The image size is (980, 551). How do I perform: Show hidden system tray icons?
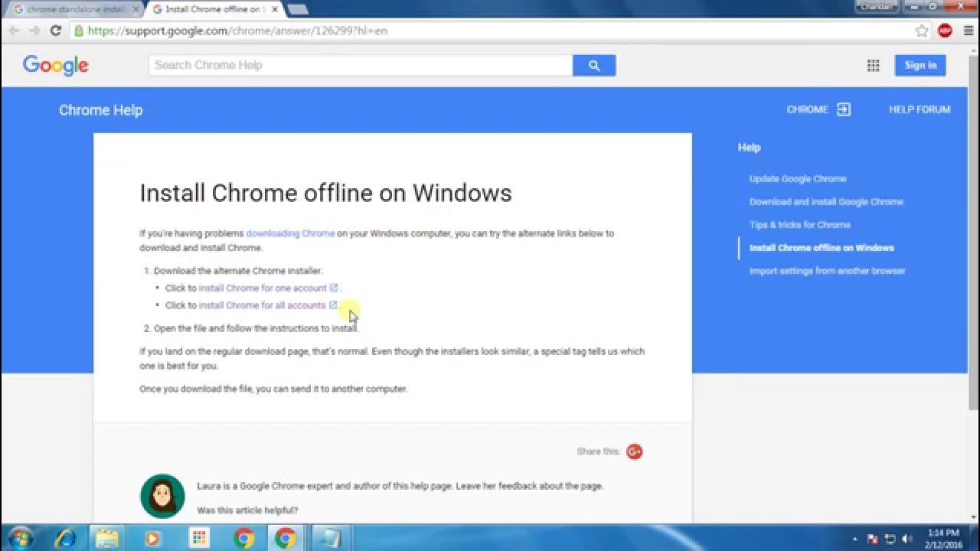pyautogui.click(x=855, y=539)
